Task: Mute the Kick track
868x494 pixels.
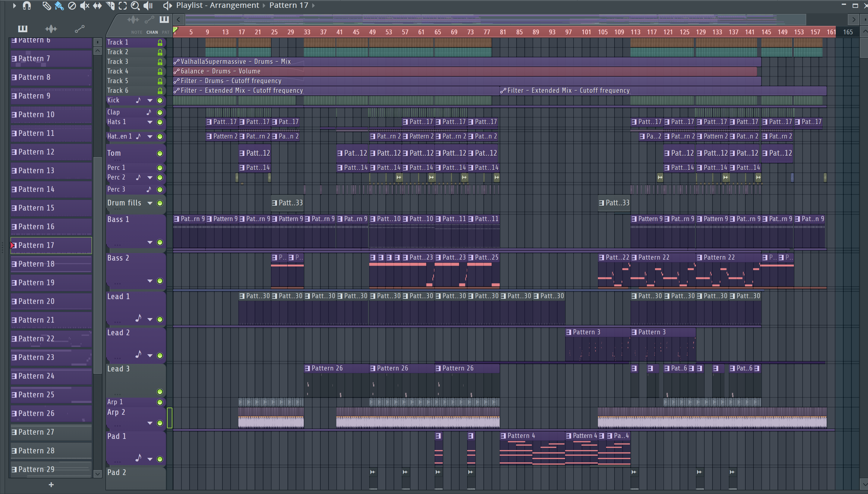Action: coord(159,100)
